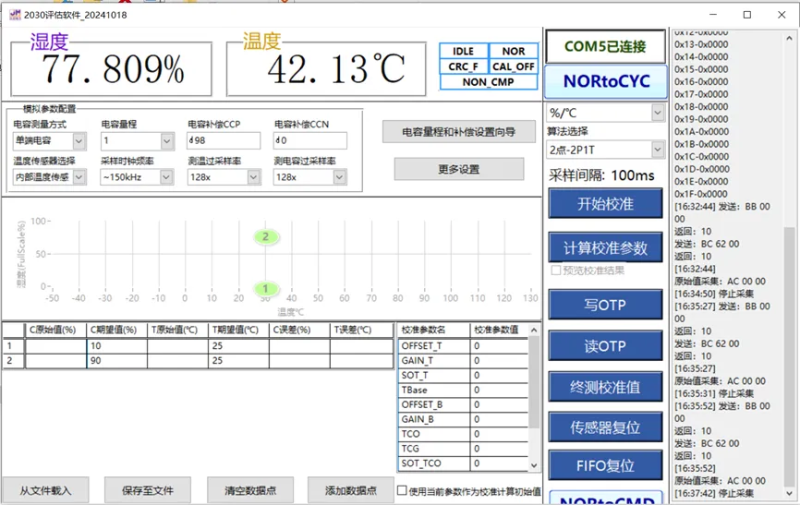This screenshot has height=505, width=800.
Task: Click the IDLE status indicator
Action: (x=463, y=51)
